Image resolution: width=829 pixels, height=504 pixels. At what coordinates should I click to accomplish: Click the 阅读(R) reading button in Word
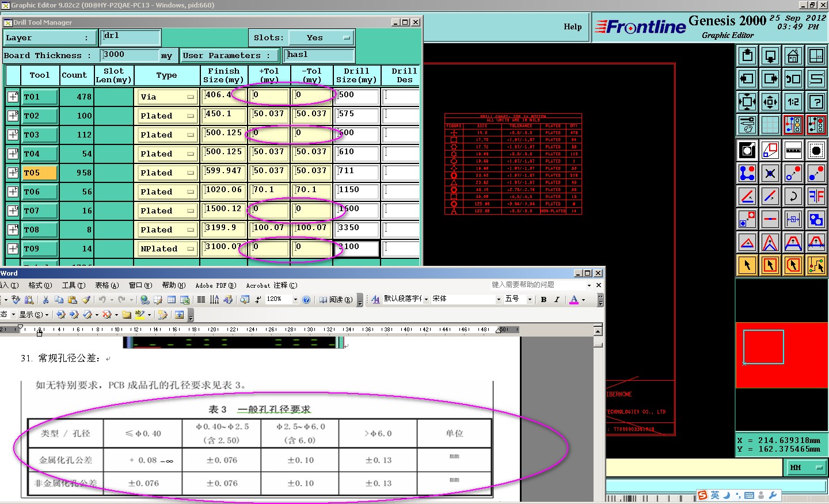click(336, 300)
